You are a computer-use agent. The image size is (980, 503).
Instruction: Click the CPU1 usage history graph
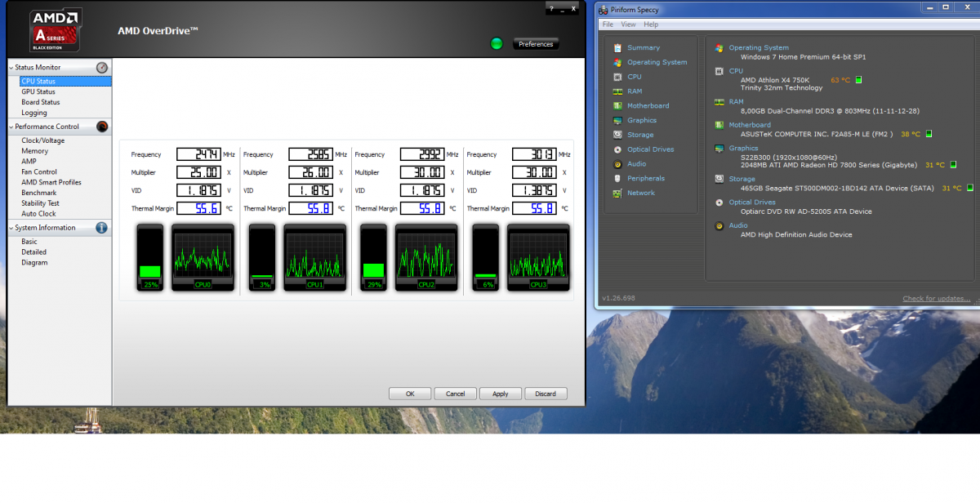tap(315, 258)
